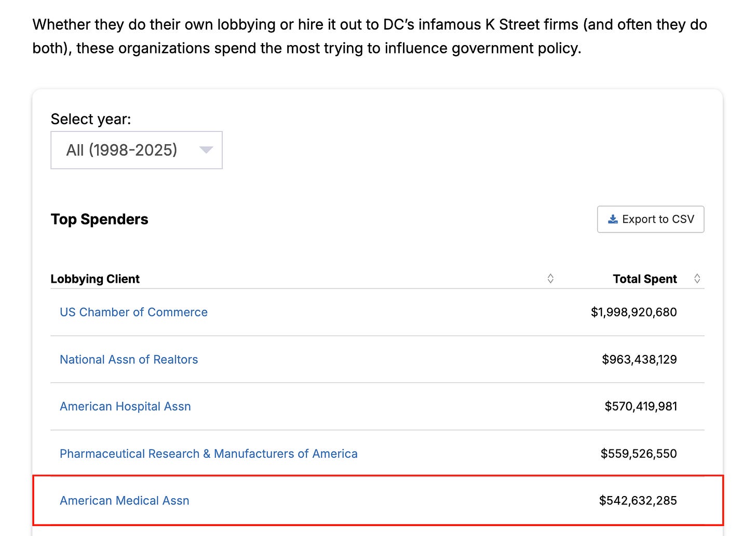756x536 pixels.
Task: Select the American Medical Assn link
Action: click(x=125, y=501)
